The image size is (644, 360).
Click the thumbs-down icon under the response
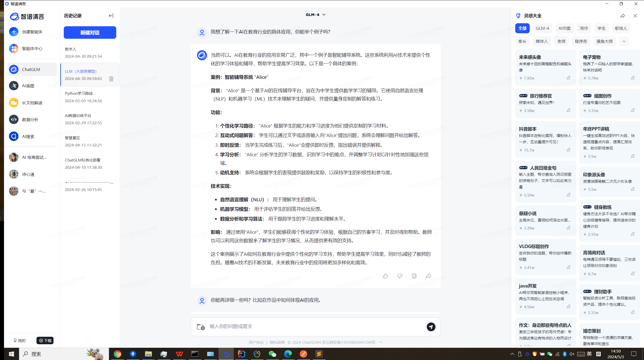point(400,276)
